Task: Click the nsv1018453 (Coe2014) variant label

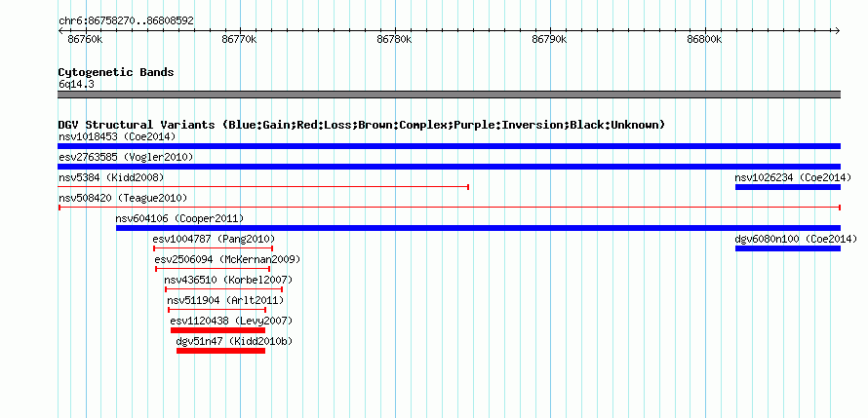Action: (x=117, y=136)
